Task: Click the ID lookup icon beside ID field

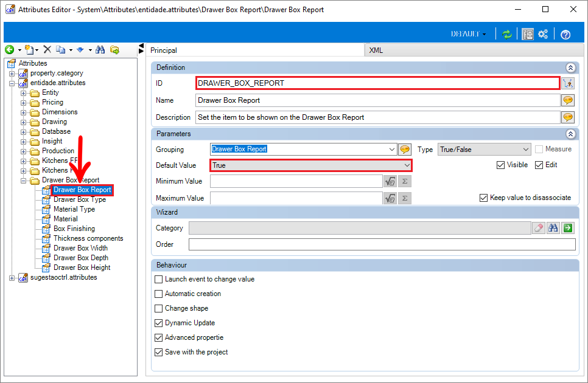Action: tap(568, 83)
